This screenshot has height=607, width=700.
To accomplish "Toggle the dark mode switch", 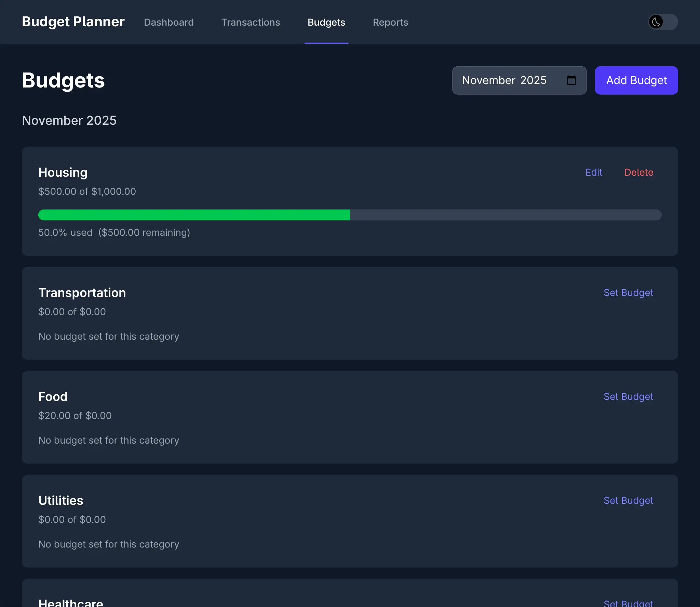I will [662, 22].
